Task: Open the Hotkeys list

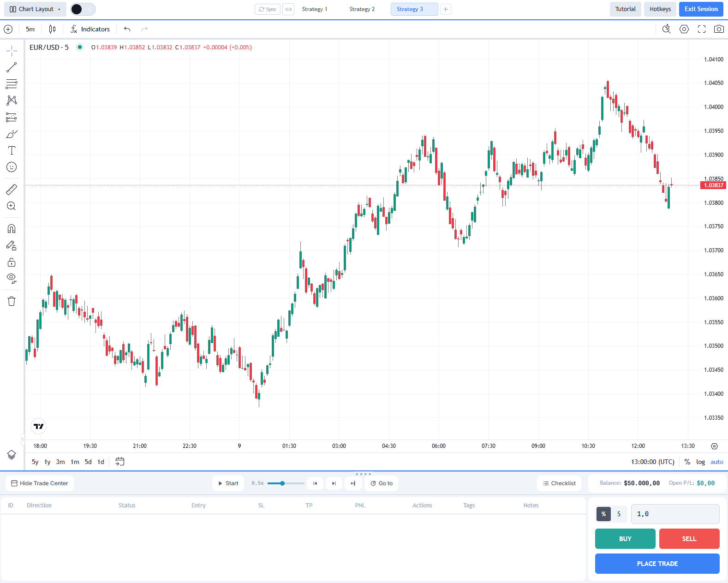Action: pos(660,9)
